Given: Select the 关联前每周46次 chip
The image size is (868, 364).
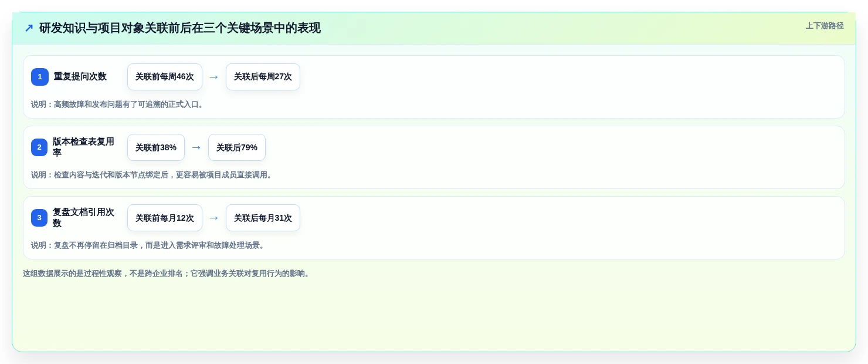Looking at the screenshot, I should (165, 77).
